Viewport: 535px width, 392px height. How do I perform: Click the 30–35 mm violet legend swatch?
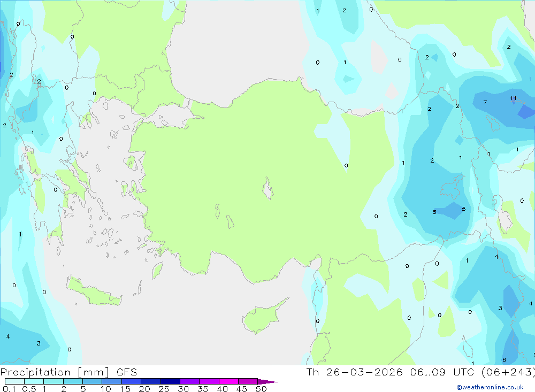tap(190, 381)
